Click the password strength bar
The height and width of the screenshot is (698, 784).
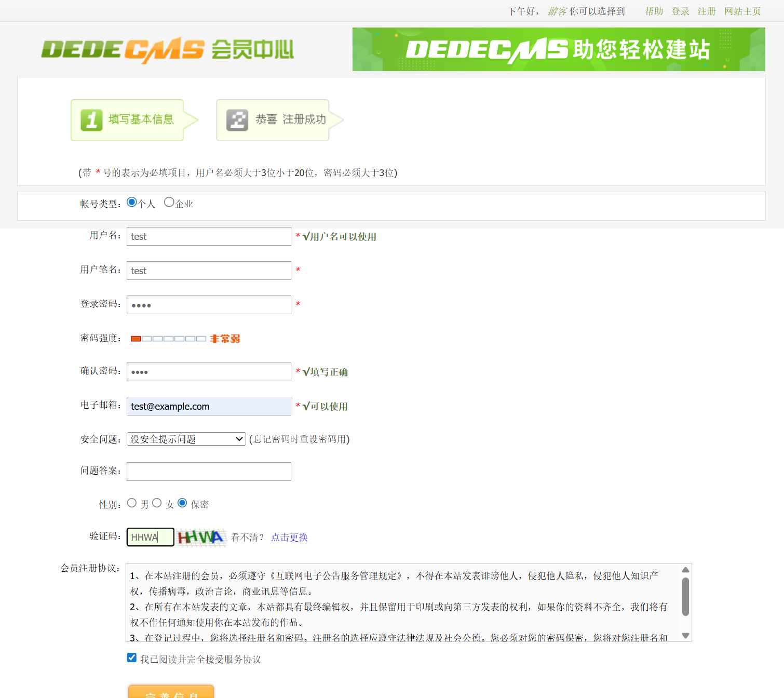coord(168,339)
